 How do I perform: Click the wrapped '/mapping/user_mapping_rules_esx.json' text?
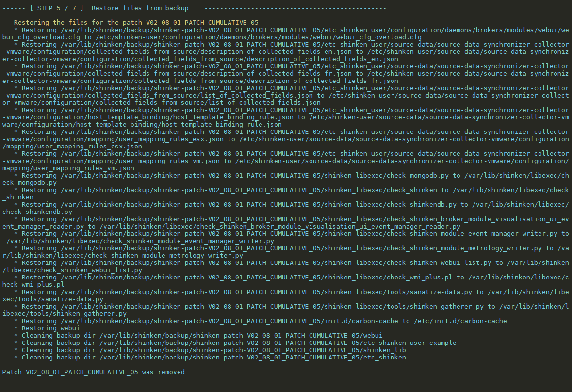pos(72,147)
